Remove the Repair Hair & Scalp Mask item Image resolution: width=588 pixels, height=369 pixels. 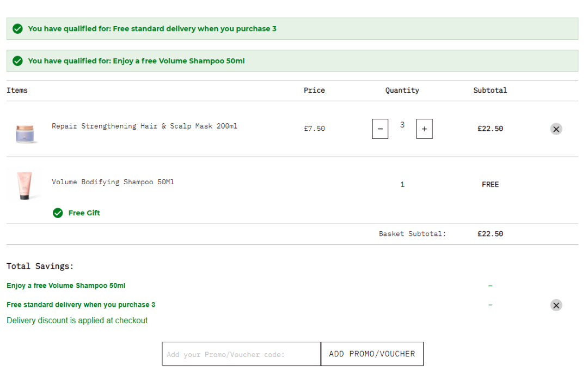(x=556, y=129)
